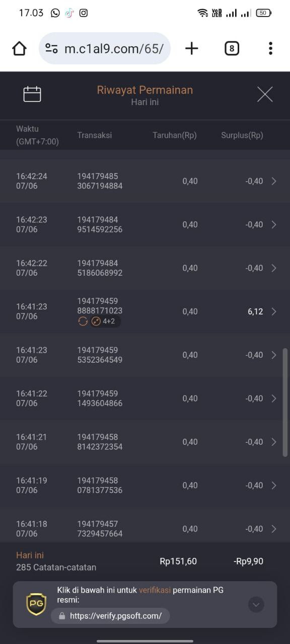Screen dimensions: 290x644
Task: Expand the 16:41:18 transaction row
Action: 145,529
